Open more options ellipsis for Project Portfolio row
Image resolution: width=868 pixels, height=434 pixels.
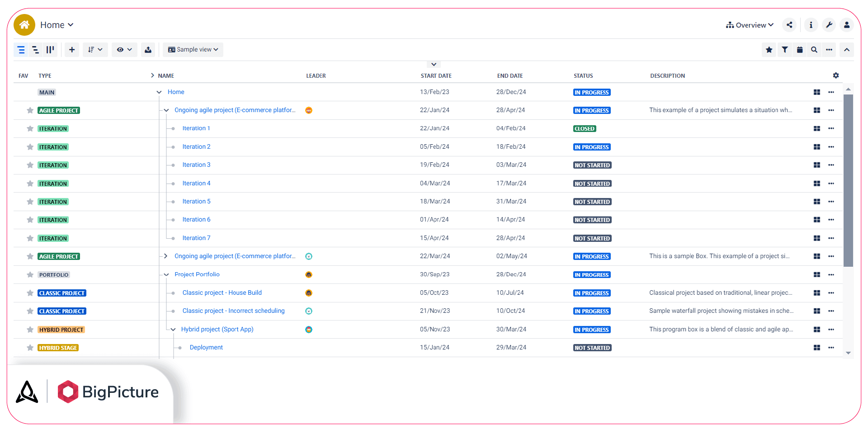point(831,274)
